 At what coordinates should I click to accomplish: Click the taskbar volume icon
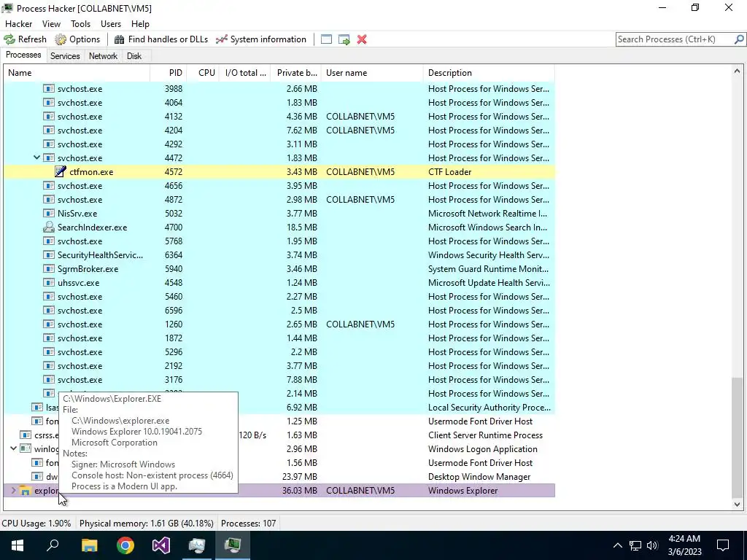[652, 545]
